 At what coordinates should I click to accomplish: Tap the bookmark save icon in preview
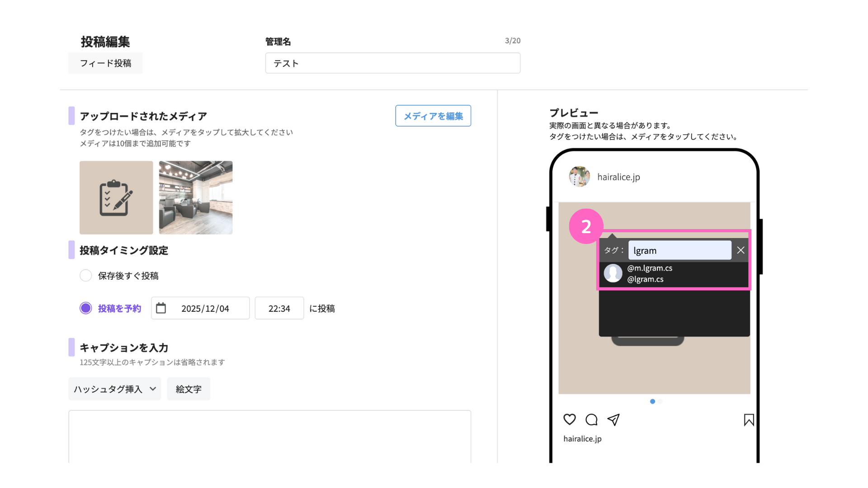coord(749,420)
